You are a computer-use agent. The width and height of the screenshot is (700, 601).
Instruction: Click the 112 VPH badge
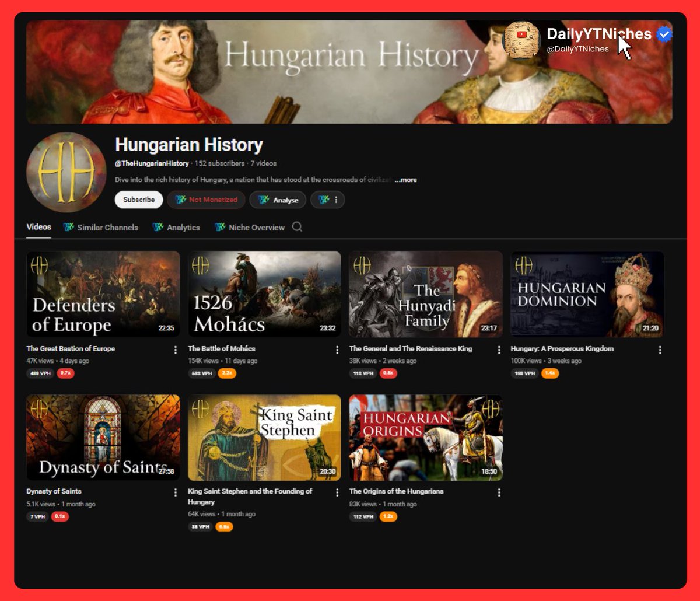click(x=363, y=516)
